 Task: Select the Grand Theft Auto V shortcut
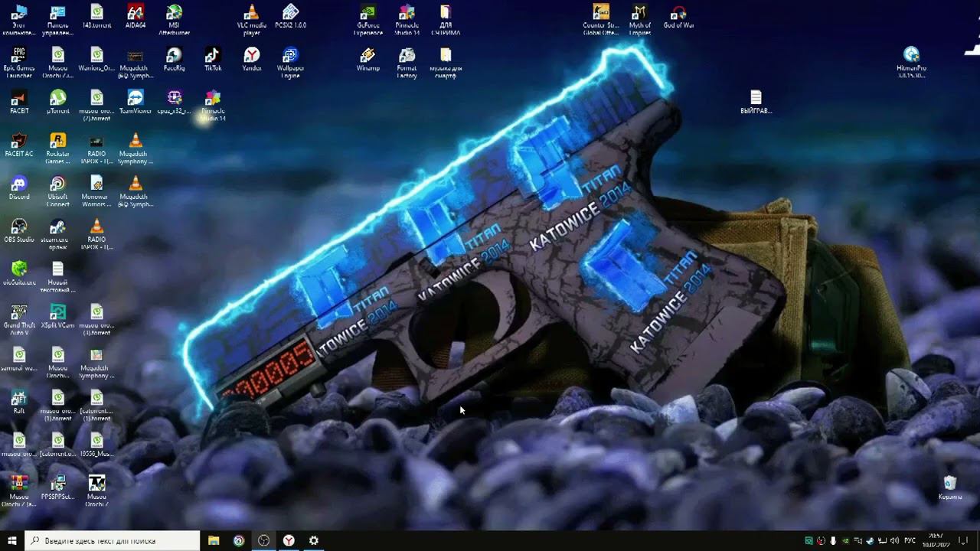(x=19, y=320)
